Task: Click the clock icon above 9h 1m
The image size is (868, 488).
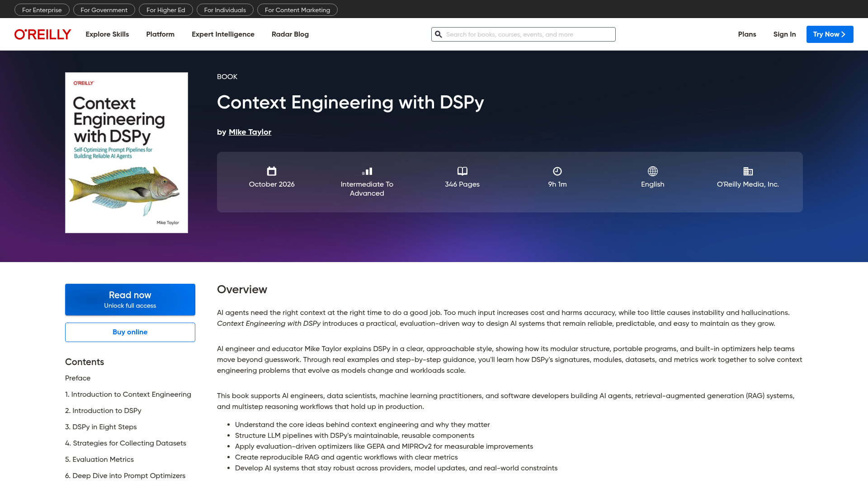Action: pyautogui.click(x=557, y=171)
